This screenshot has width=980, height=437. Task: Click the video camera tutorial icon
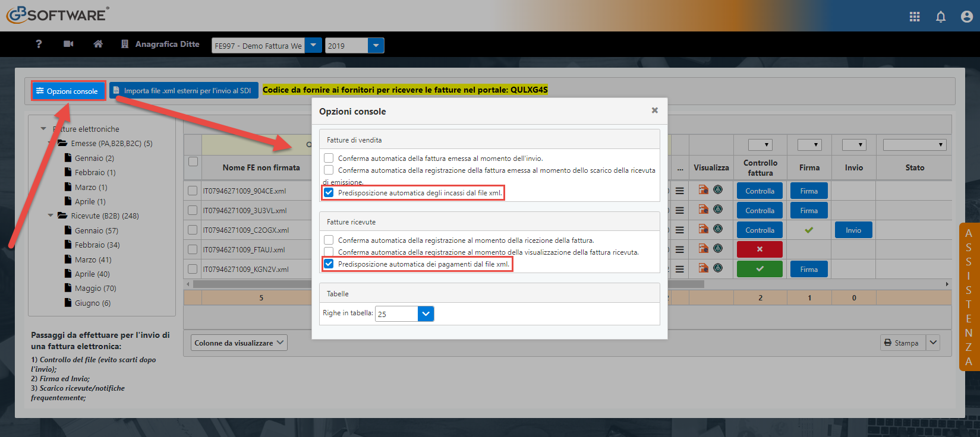coord(68,44)
